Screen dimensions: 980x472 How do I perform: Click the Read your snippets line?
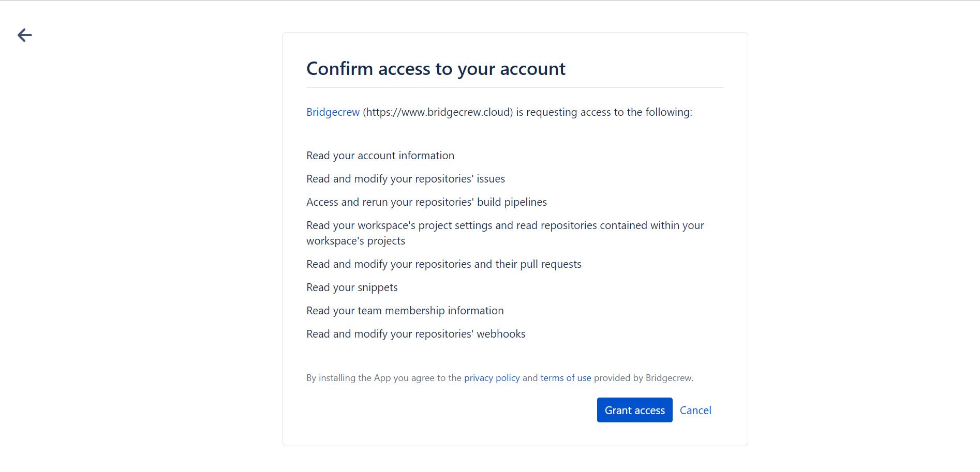click(352, 287)
